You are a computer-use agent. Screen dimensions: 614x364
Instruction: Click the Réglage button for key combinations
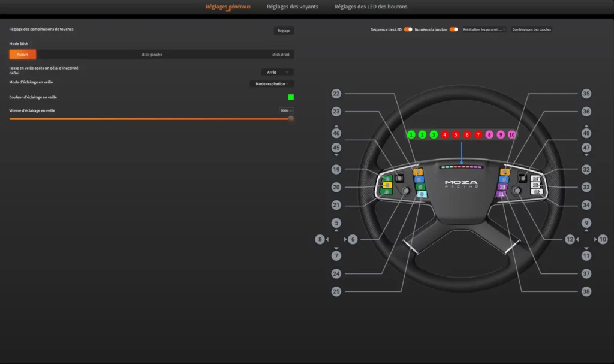(x=284, y=31)
